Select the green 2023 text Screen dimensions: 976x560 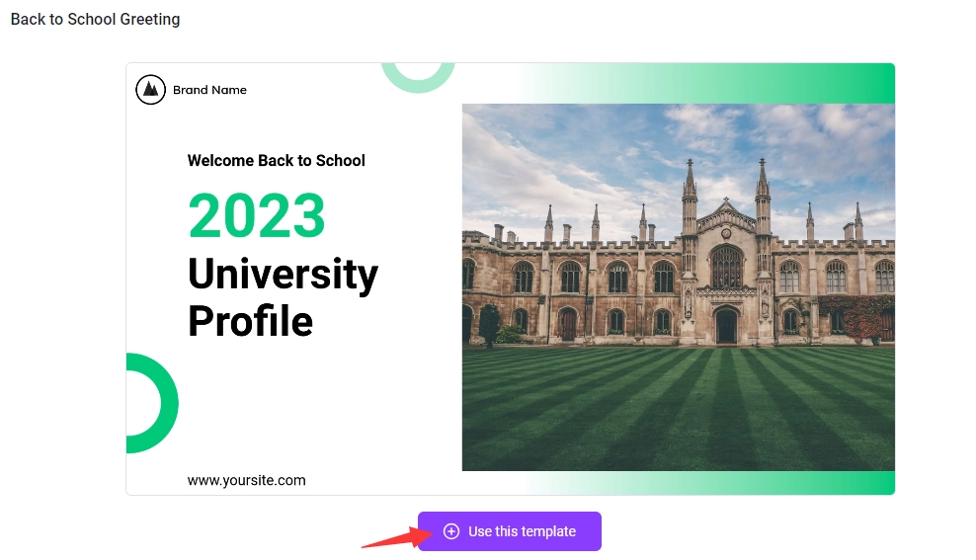pyautogui.click(x=257, y=215)
